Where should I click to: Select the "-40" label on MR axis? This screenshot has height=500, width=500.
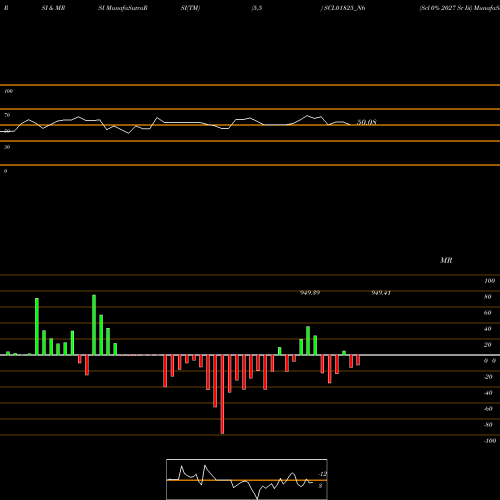(488, 393)
